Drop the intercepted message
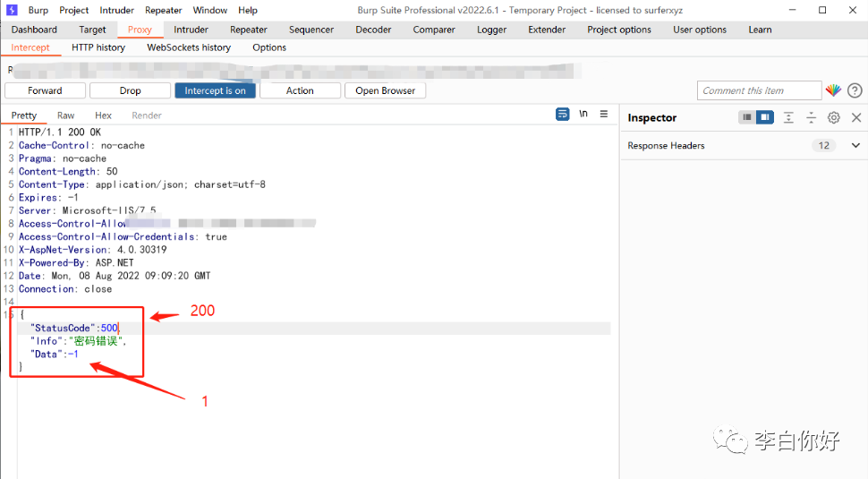The image size is (868, 479). (130, 90)
